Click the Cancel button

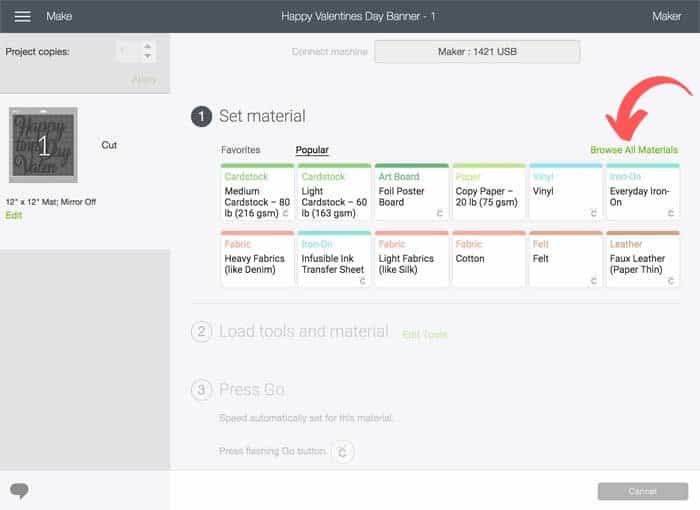[642, 491]
